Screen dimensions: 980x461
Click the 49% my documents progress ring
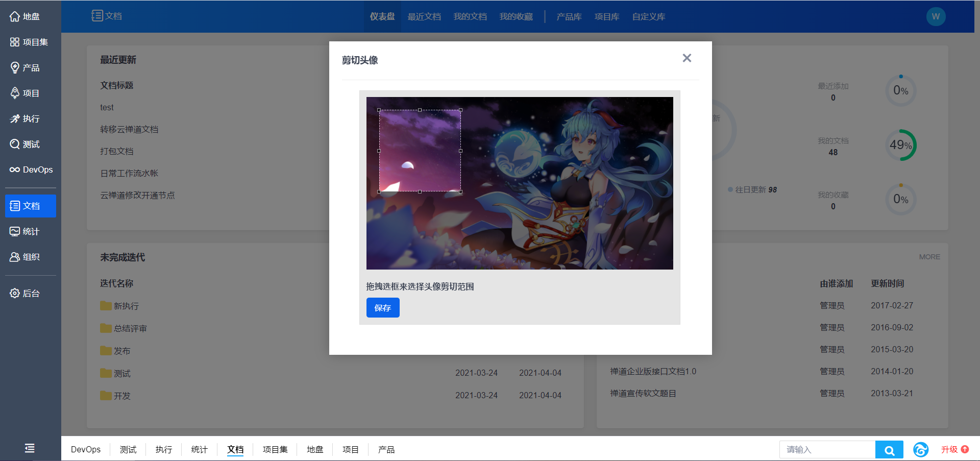(901, 145)
